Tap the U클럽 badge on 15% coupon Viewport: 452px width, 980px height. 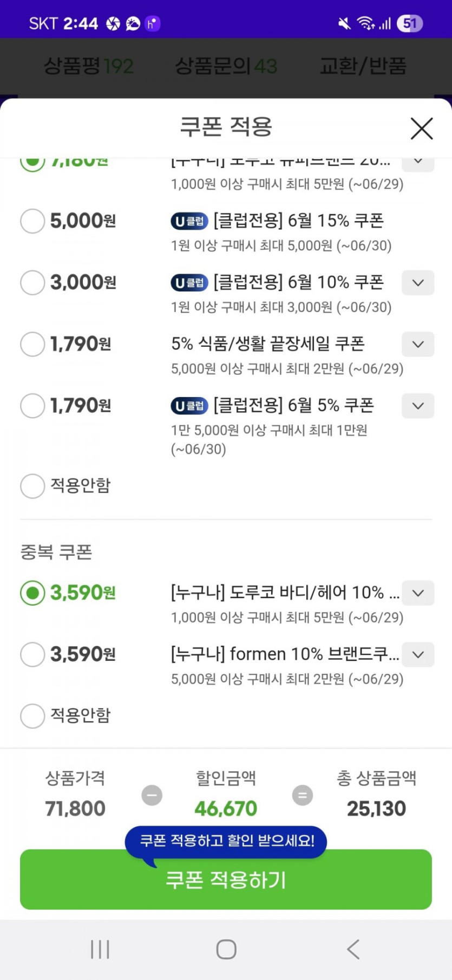pyautogui.click(x=189, y=221)
